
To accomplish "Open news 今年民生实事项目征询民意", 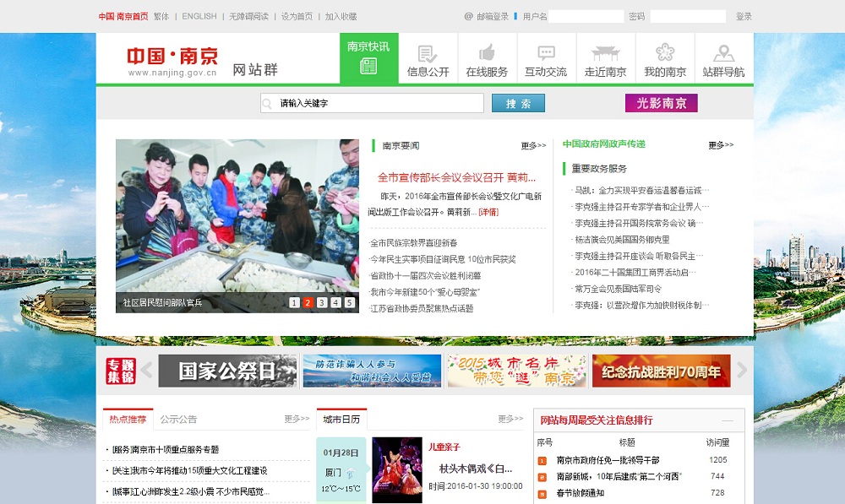I will tap(443, 259).
